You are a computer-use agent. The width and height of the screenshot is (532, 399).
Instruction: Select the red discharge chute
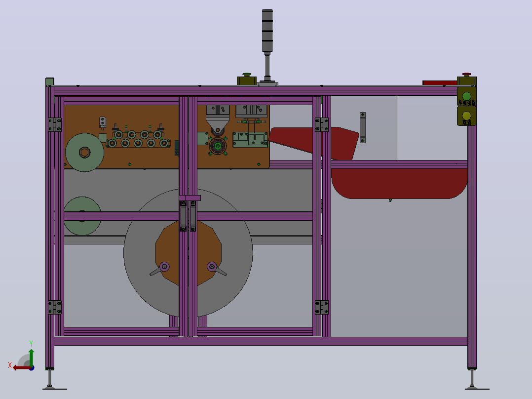tap(313, 143)
